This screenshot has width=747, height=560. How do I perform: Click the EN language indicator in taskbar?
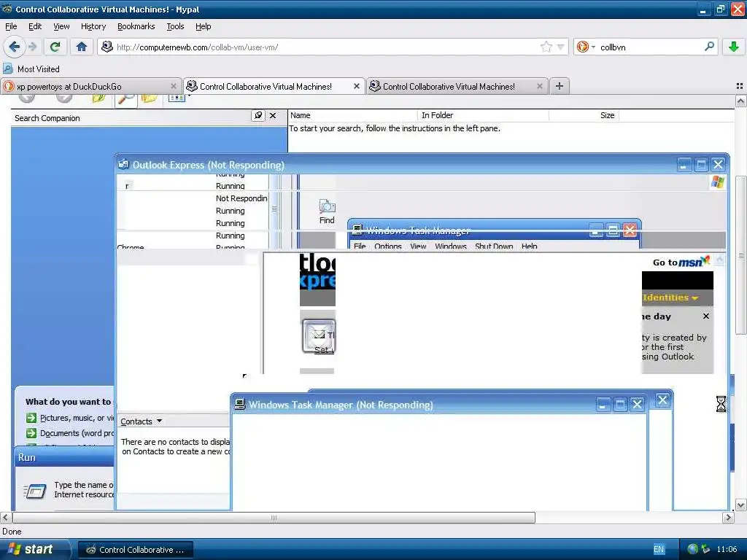pyautogui.click(x=659, y=550)
